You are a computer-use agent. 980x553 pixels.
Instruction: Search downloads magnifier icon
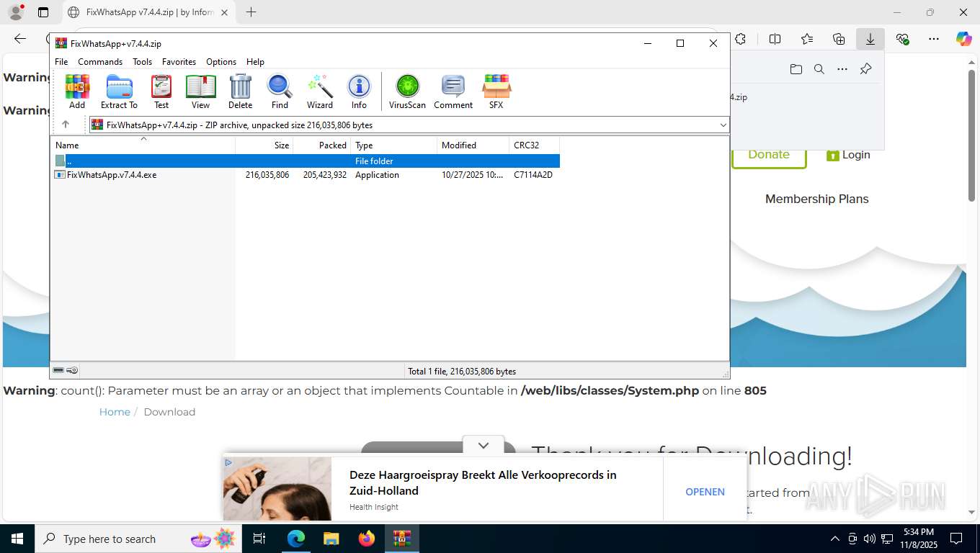(819, 69)
